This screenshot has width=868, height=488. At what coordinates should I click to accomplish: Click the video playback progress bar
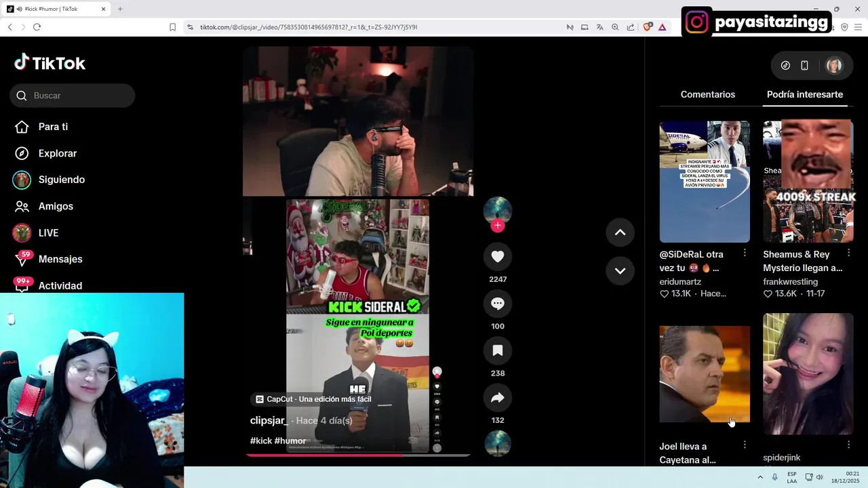tap(358, 455)
